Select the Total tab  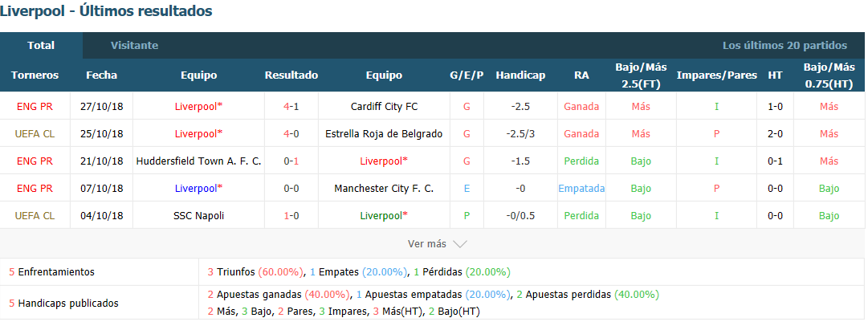pos(42,45)
